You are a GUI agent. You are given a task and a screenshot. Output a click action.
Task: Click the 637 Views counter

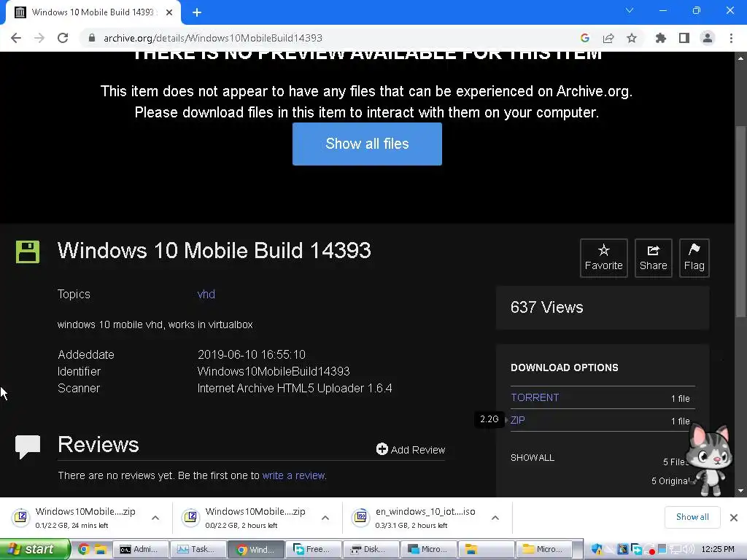pos(547,307)
